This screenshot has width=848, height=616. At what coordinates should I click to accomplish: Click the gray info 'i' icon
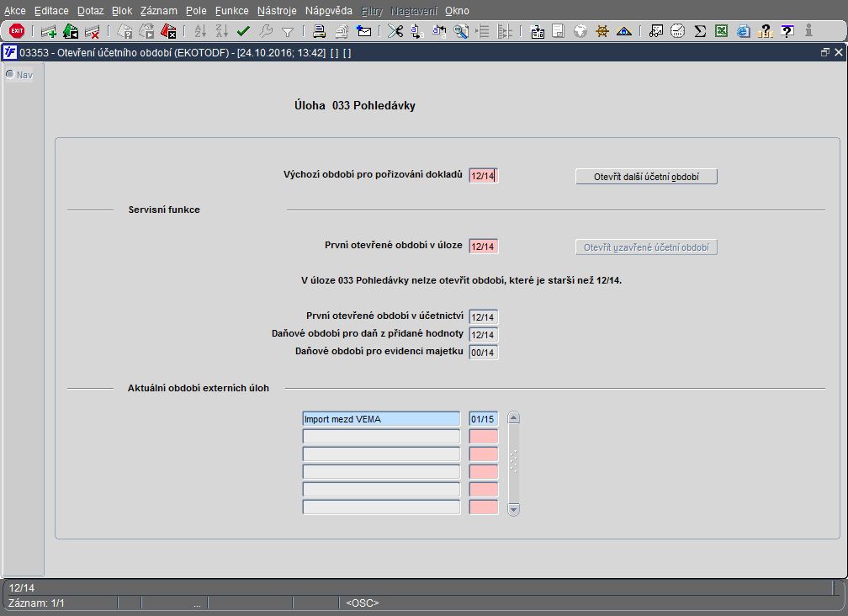[809, 30]
